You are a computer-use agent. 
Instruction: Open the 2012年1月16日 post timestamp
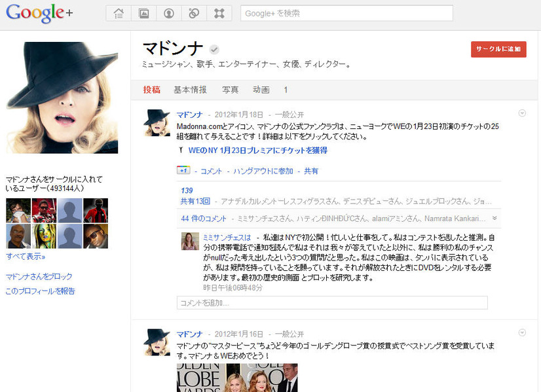coord(239,334)
